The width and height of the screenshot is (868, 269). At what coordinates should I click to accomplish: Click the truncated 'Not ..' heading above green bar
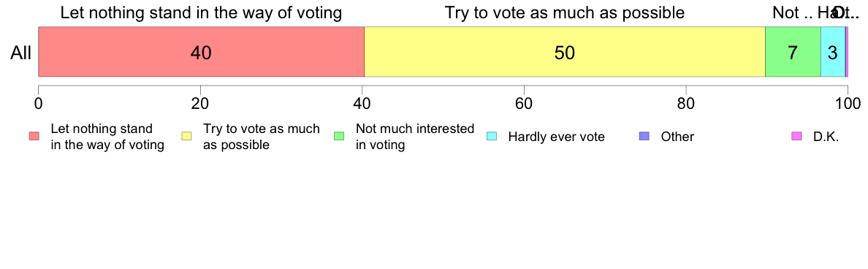coord(792,12)
